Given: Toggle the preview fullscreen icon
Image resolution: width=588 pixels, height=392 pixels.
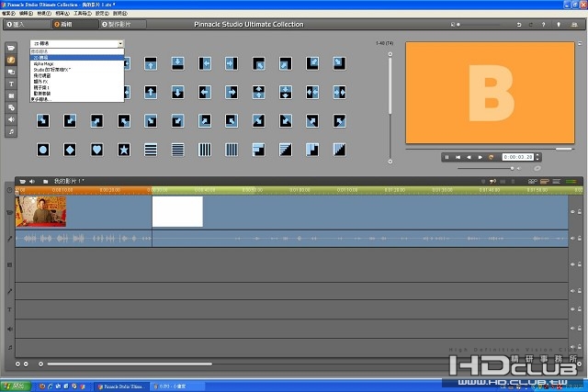Looking at the screenshot, I should pyautogui.click(x=580, y=43).
